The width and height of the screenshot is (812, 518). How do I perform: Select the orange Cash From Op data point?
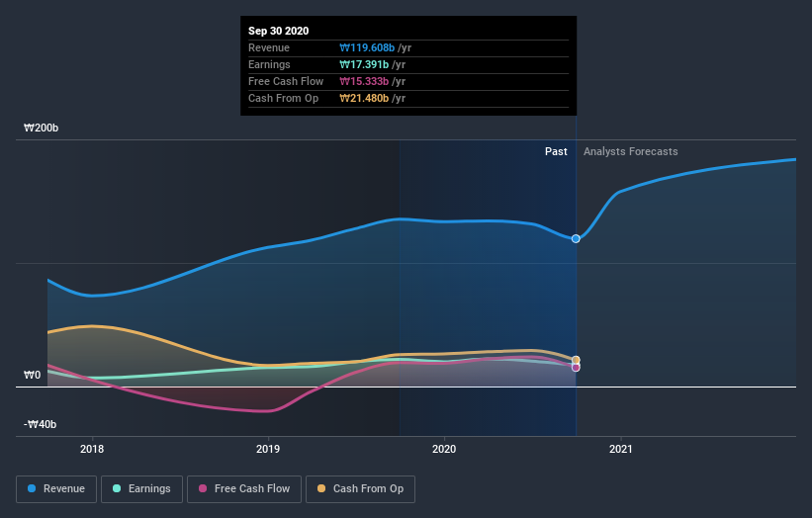pyautogui.click(x=576, y=360)
